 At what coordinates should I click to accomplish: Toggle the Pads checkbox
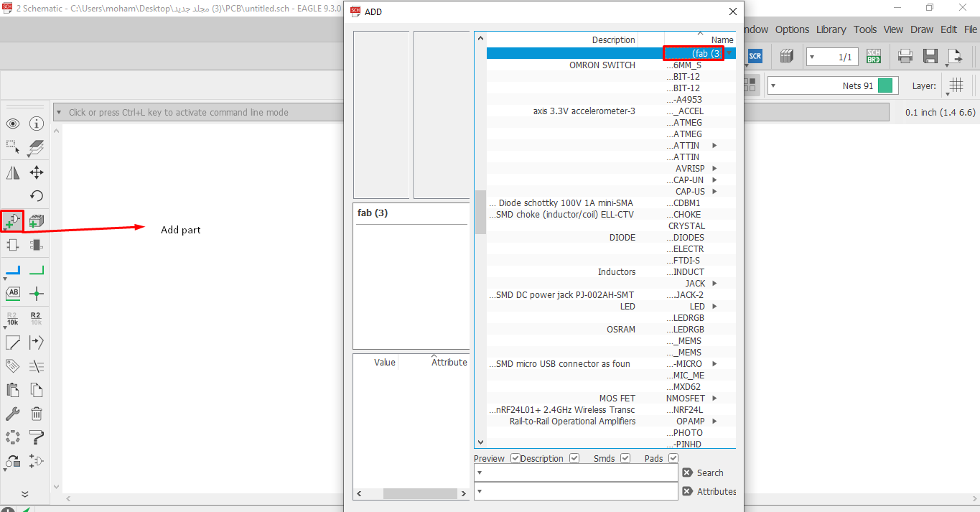(x=673, y=458)
